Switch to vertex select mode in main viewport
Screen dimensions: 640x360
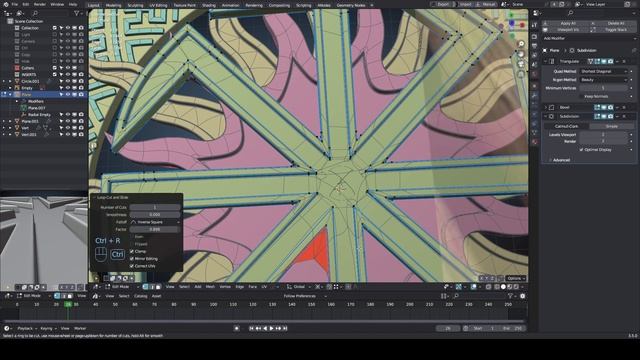coord(145,287)
